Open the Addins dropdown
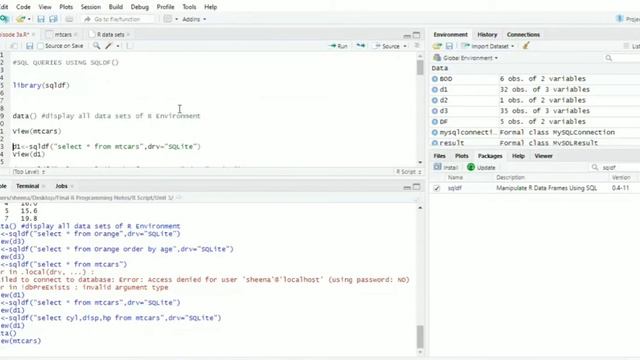 (x=194, y=19)
